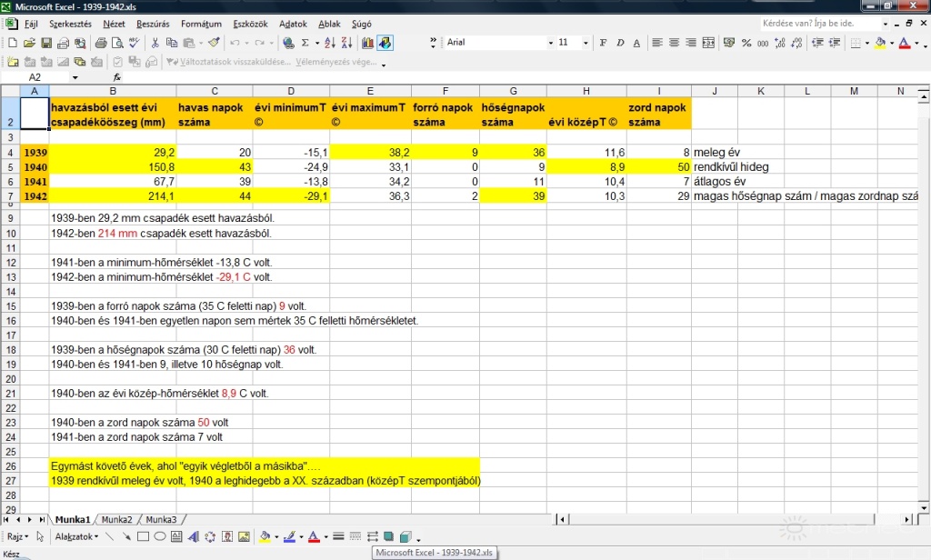Image resolution: width=931 pixels, height=560 pixels.
Task: Apply yellow fill color from formatting toolbar
Action: pos(880,43)
